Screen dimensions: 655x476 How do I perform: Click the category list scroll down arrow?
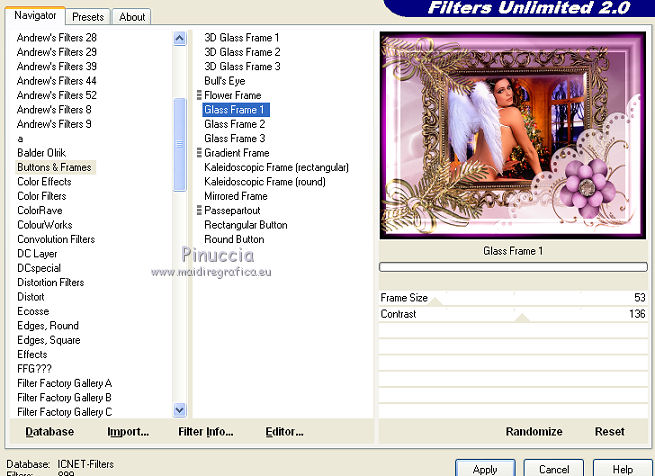(180, 410)
